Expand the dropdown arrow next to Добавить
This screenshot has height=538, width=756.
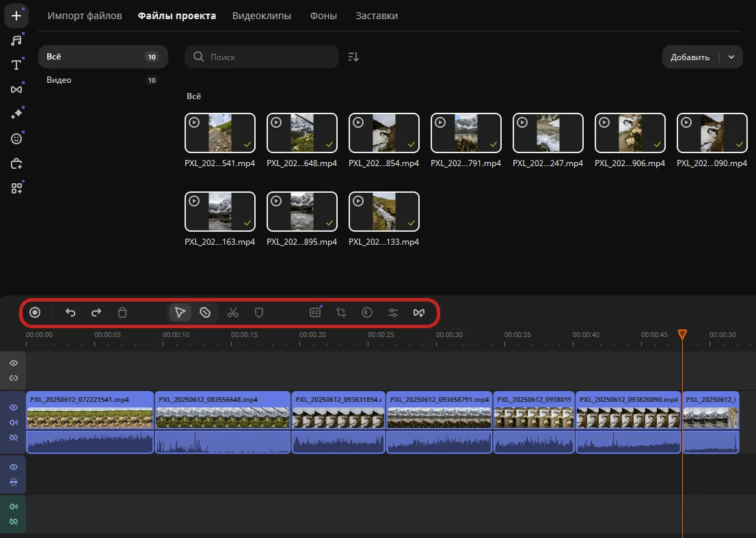click(731, 57)
